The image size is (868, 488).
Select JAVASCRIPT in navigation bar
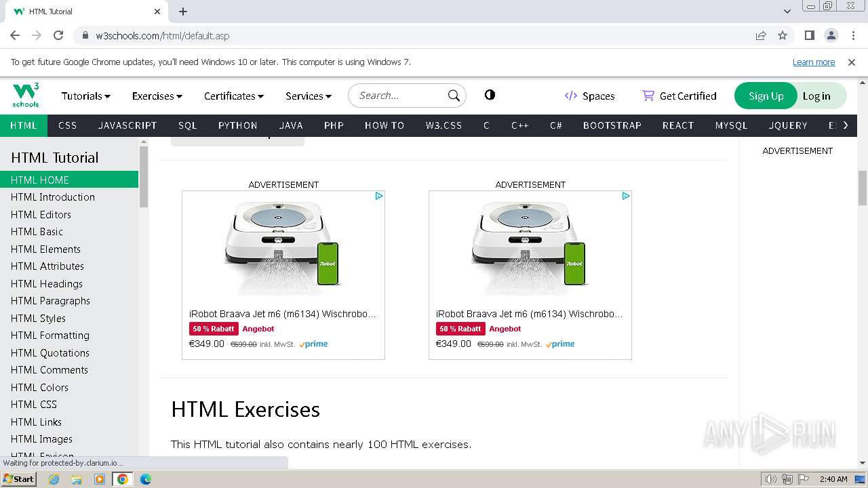click(127, 125)
